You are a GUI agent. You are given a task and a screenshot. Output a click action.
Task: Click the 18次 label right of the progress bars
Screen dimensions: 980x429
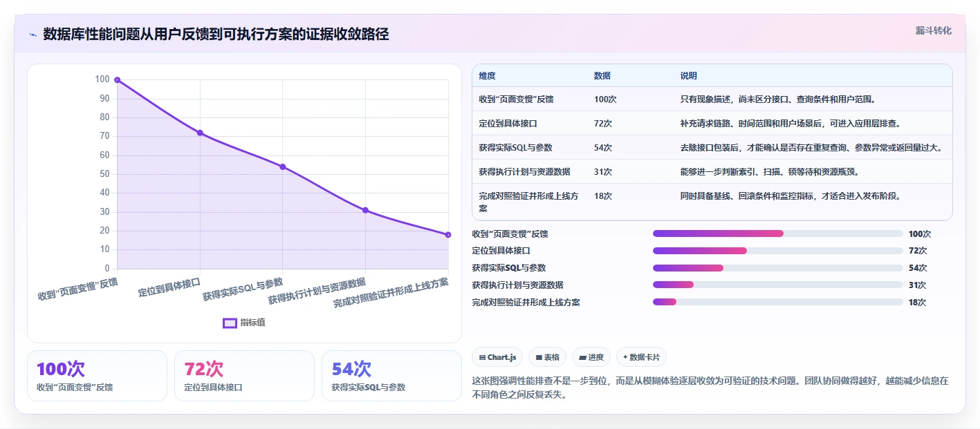click(x=918, y=303)
